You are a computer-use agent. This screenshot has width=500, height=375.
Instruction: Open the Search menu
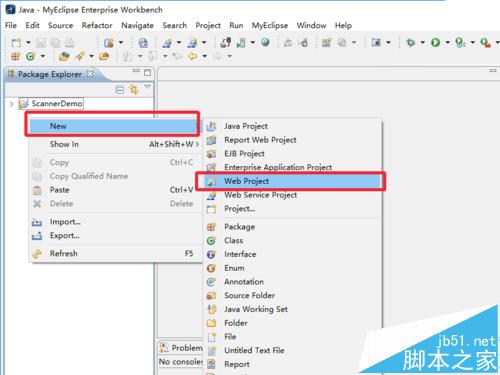point(174,25)
